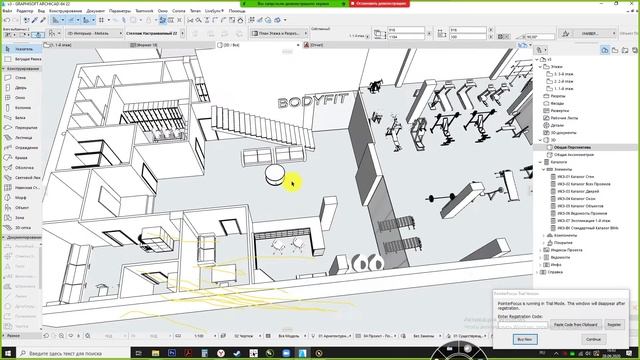Image resolution: width=640 pixels, height=360 pixels.
Task: Click the Continue button in PointerFocus dialog
Action: click(593, 339)
